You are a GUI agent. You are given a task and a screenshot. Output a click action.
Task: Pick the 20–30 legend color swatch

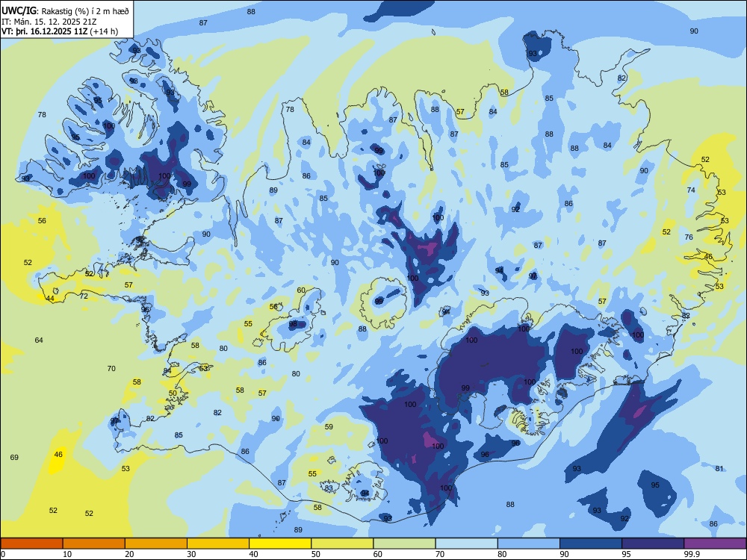(156, 544)
